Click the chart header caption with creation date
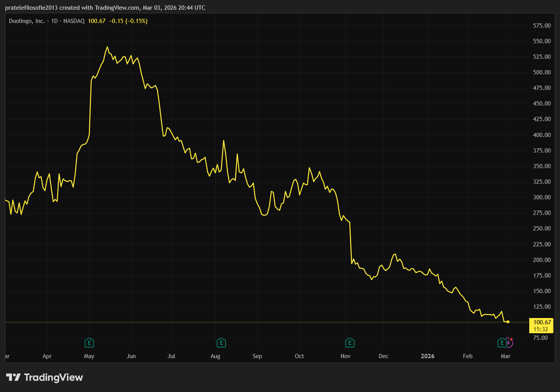 [105, 8]
